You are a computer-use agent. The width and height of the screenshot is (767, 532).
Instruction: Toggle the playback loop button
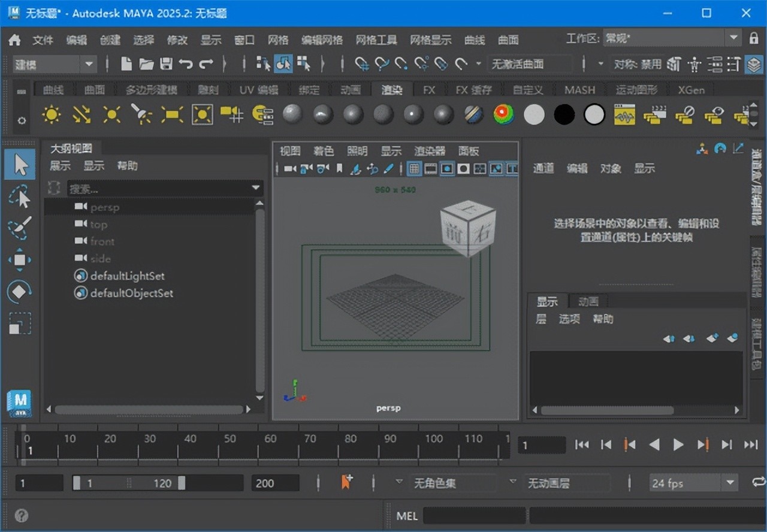759,482
